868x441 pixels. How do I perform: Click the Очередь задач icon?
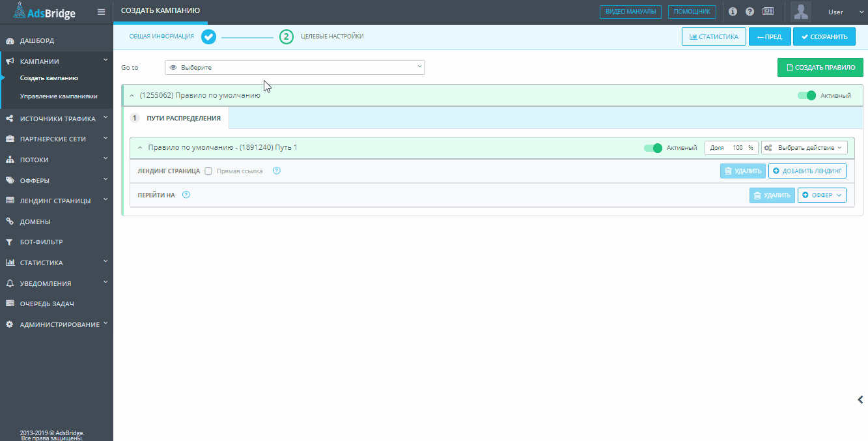coord(10,304)
